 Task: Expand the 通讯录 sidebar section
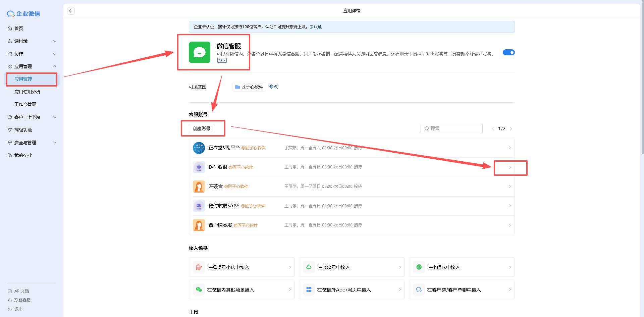tap(55, 41)
